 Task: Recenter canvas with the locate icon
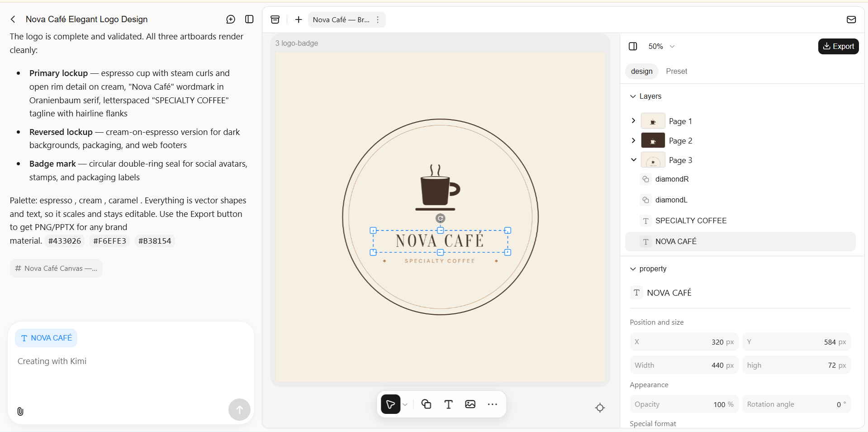[x=600, y=408]
